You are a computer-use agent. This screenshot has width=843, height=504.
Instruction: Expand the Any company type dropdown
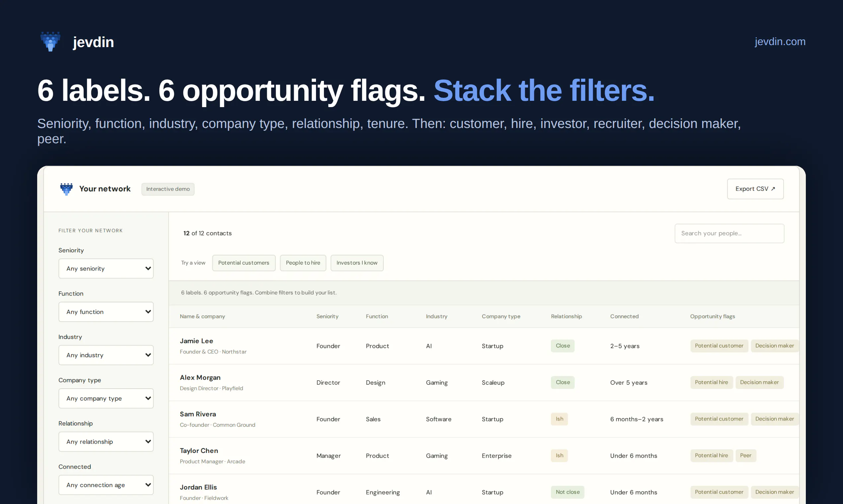(106, 398)
